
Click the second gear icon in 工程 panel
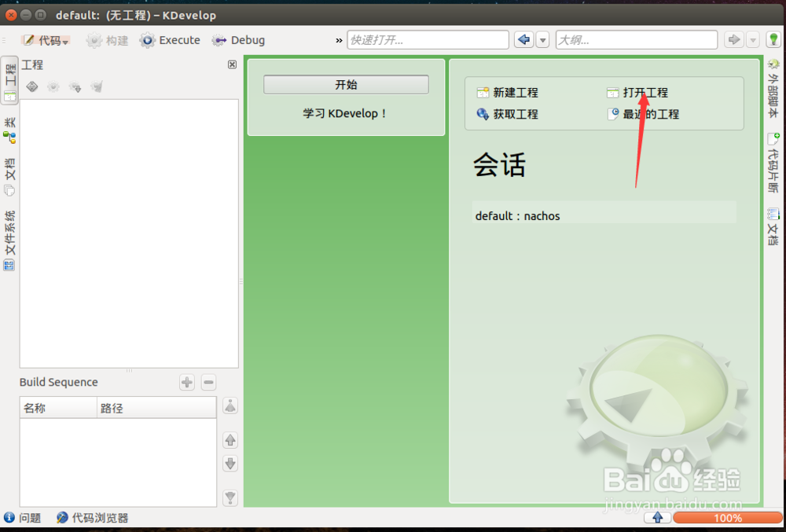click(53, 86)
